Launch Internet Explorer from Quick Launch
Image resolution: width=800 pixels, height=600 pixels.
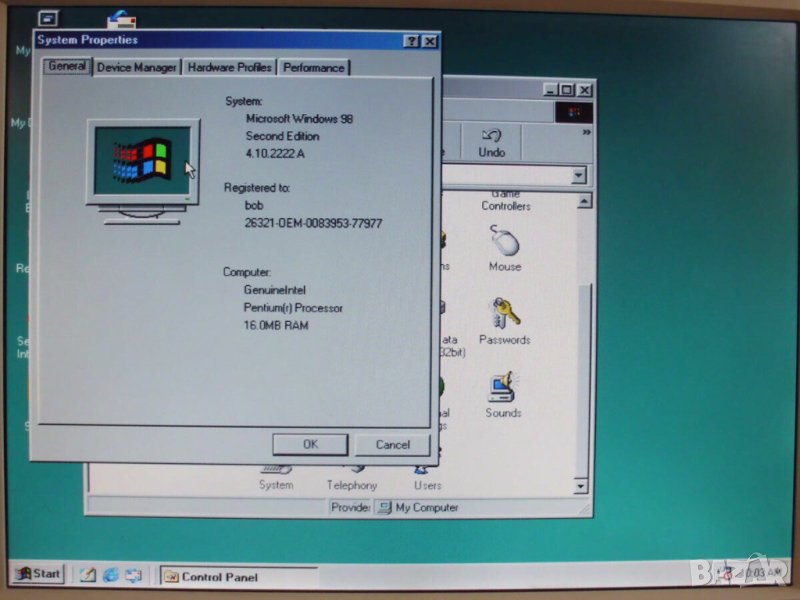pos(110,575)
